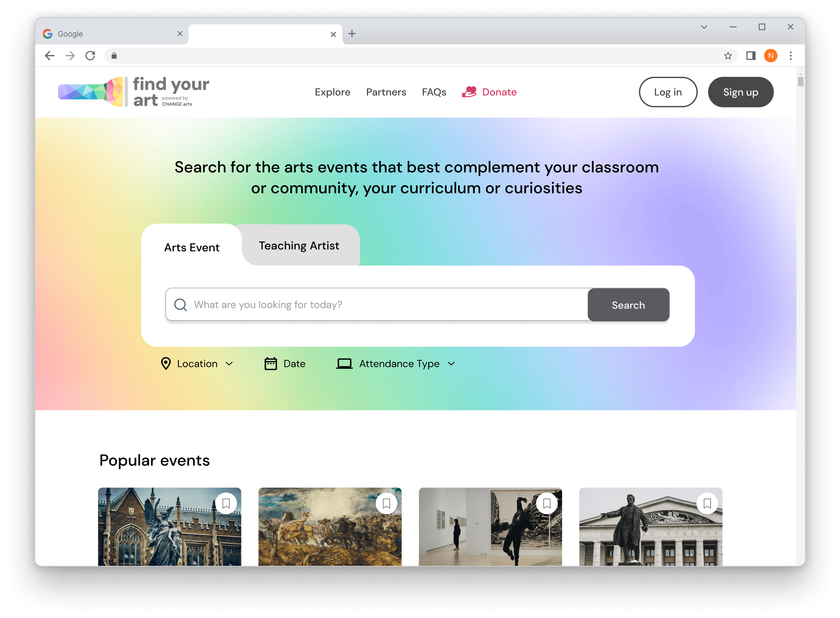The width and height of the screenshot is (840, 618).
Task: Open the Date calendar picker
Action: tap(285, 364)
